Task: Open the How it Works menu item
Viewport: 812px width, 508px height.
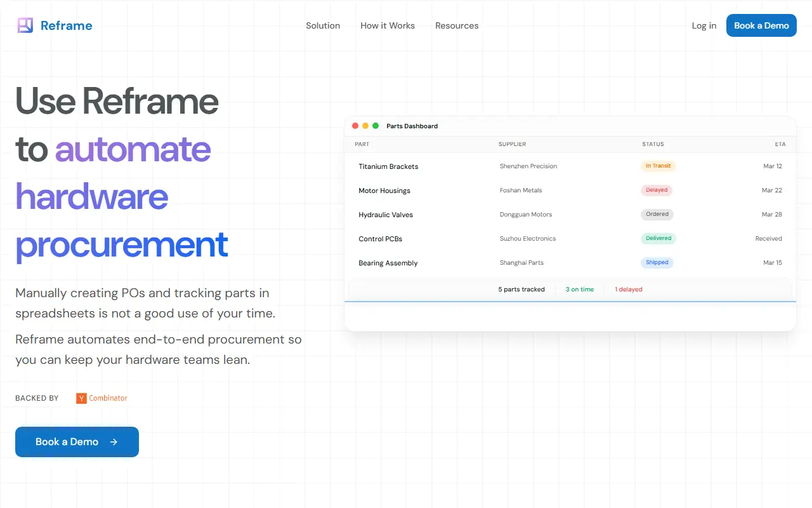Action: click(x=388, y=25)
